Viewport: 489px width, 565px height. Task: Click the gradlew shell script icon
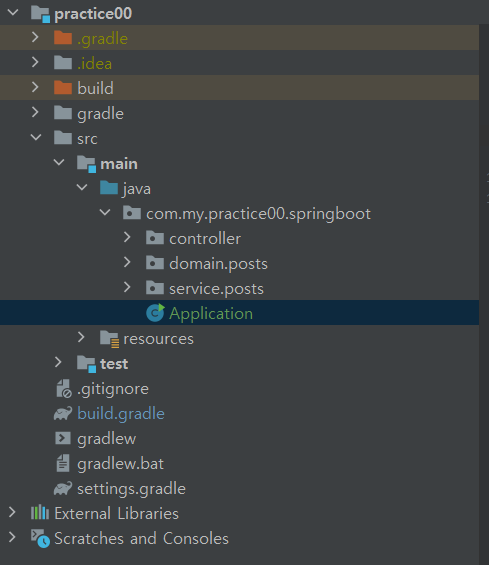click(63, 438)
